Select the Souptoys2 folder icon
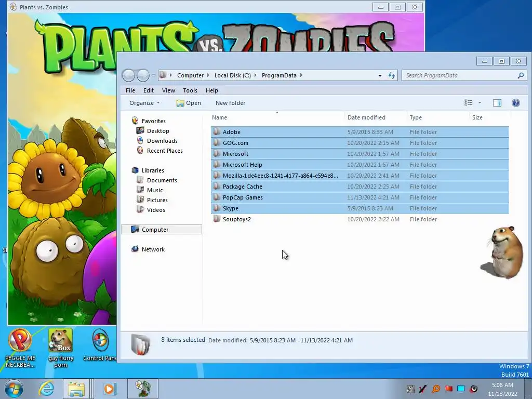Viewport: 532px width, 399px height. click(217, 219)
